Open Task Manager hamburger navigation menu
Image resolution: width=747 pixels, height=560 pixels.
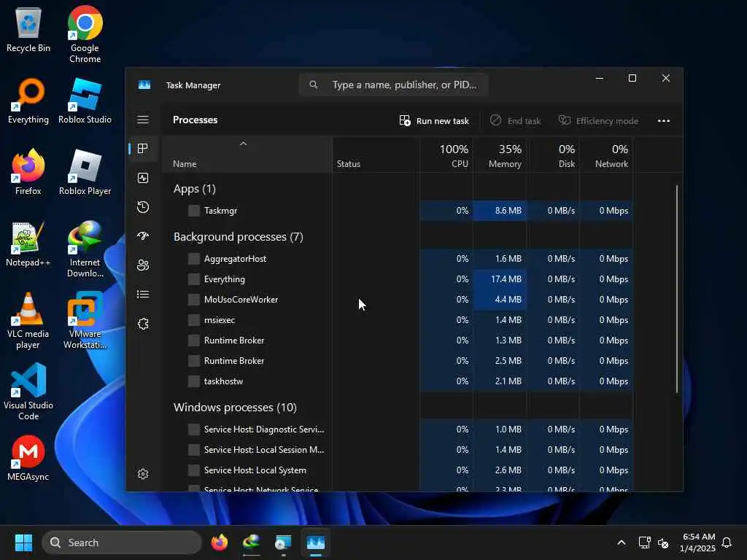[x=143, y=120]
